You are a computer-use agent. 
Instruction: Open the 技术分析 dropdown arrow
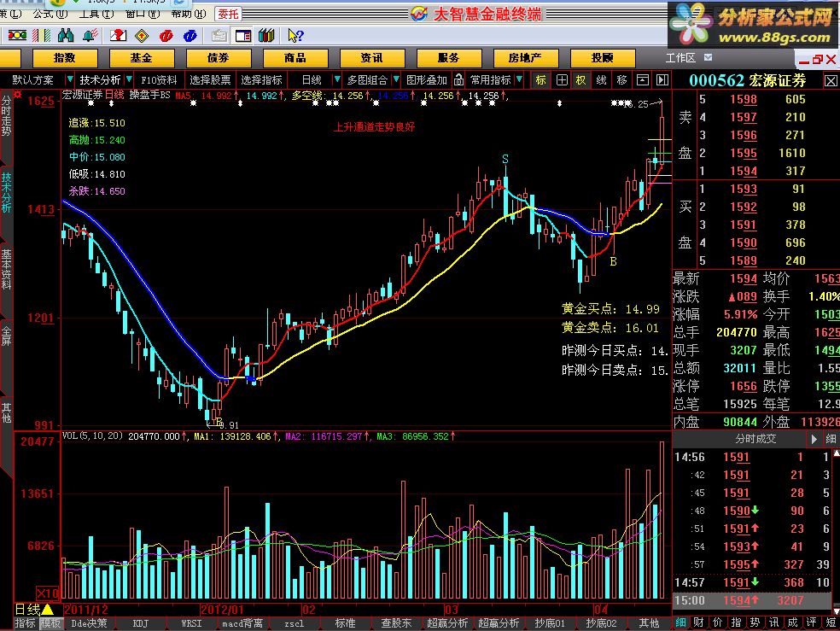pos(129,79)
